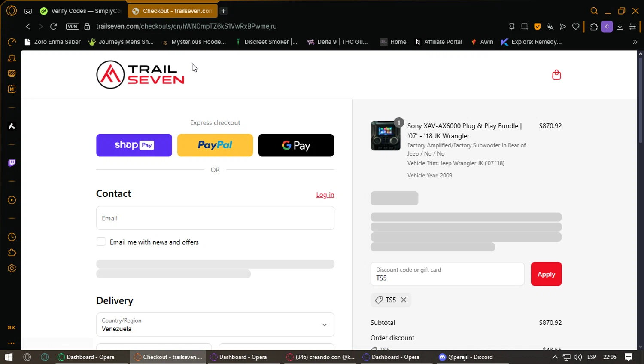Open the Twitch sidebar icon
644x364 pixels.
(12, 163)
